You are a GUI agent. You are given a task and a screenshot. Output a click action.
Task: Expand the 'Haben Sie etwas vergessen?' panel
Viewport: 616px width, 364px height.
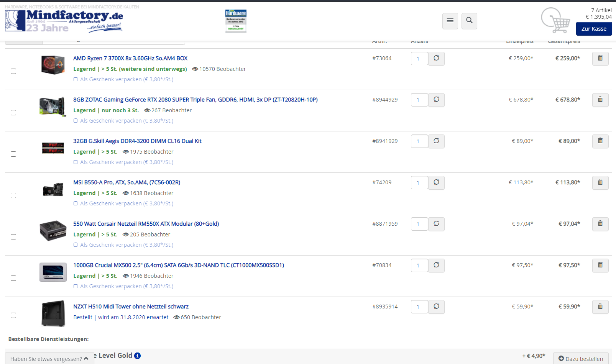49,359
